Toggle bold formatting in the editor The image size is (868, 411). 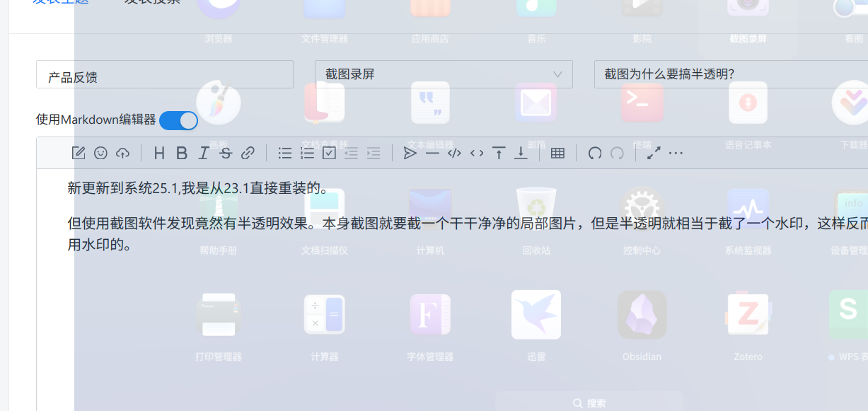coord(182,153)
